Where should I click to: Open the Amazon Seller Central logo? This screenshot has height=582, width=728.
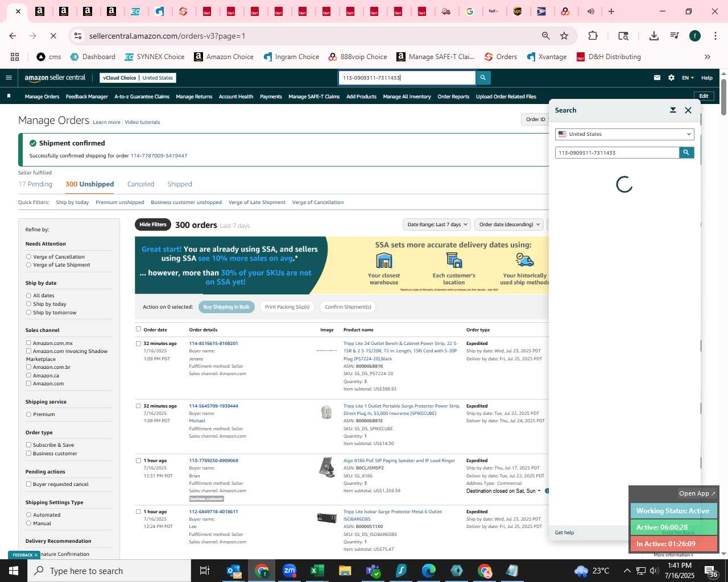pos(55,78)
